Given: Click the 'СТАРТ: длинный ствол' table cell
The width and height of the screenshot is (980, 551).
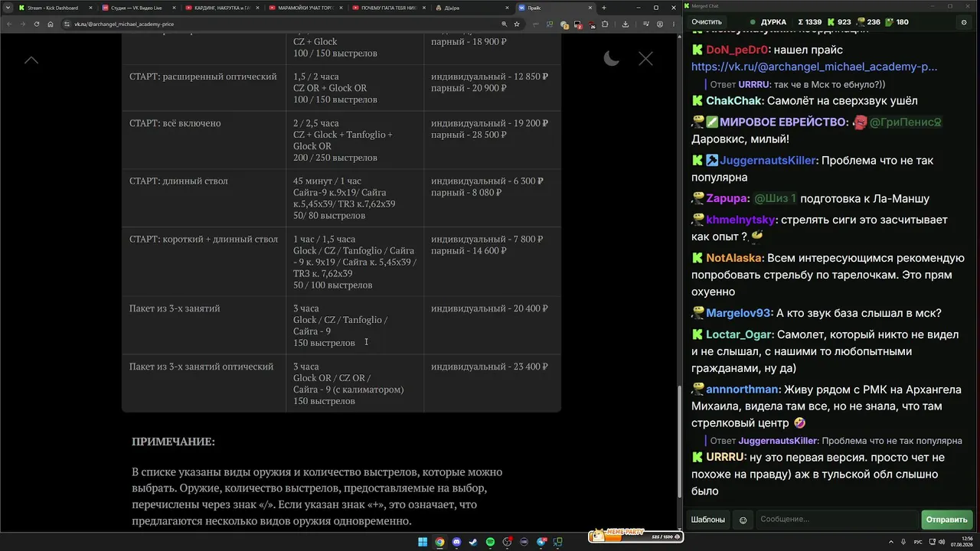Looking at the screenshot, I should click(x=204, y=197).
